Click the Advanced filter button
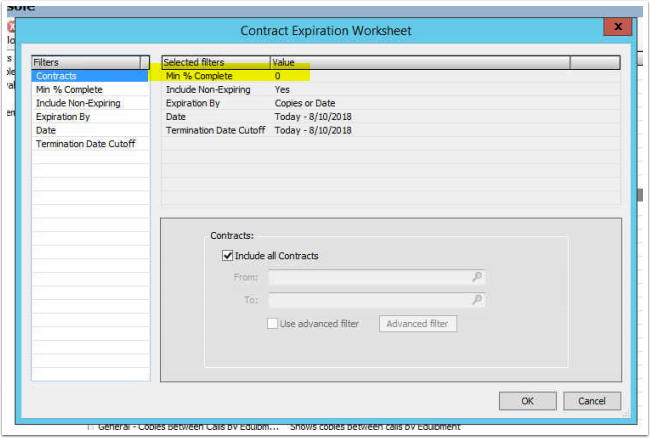The height and width of the screenshot is (438, 650). 417,324
